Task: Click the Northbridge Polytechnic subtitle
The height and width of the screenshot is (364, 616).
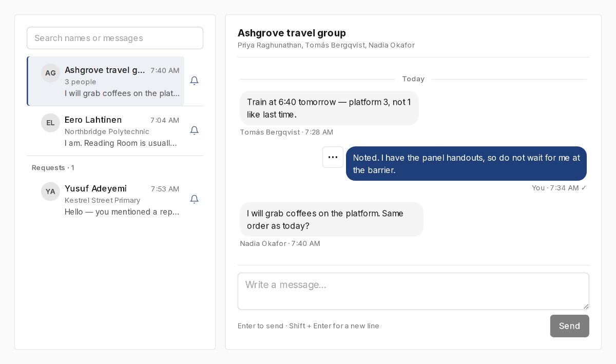Action: (107, 132)
